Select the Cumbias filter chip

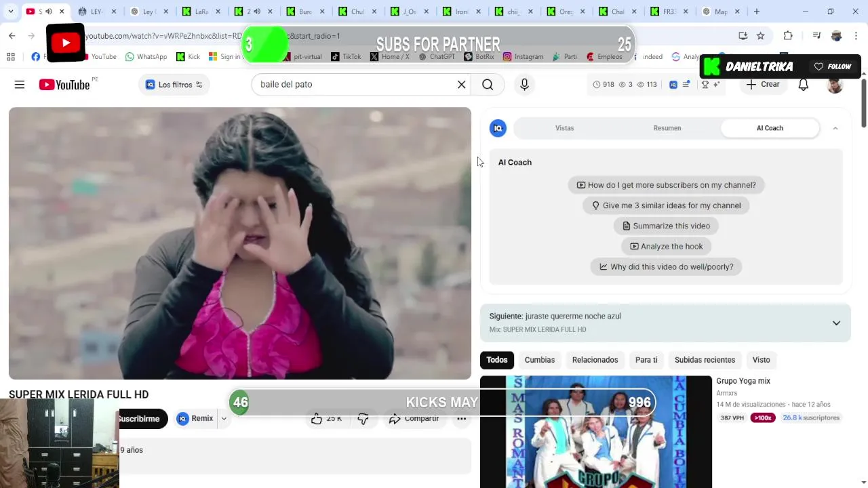tap(540, 360)
